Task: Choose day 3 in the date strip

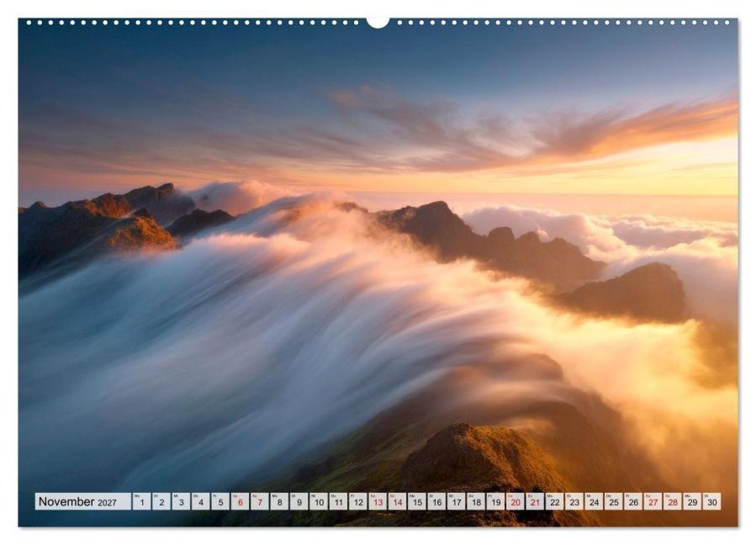Action: (x=182, y=501)
